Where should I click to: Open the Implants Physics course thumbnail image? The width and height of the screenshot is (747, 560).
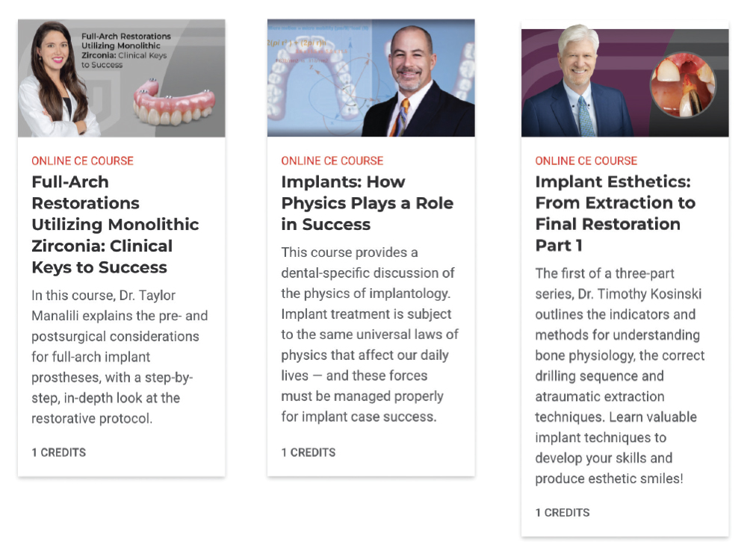(x=371, y=78)
